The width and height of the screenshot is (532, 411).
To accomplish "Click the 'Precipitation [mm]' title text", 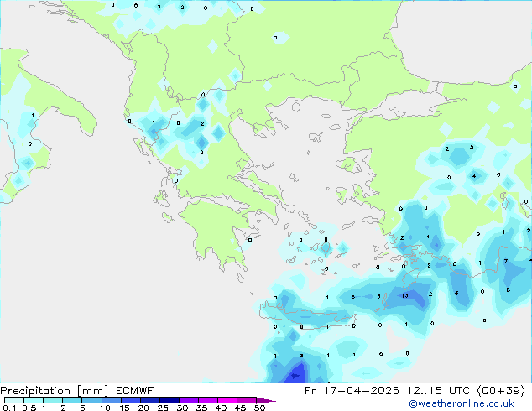I will [55, 391].
